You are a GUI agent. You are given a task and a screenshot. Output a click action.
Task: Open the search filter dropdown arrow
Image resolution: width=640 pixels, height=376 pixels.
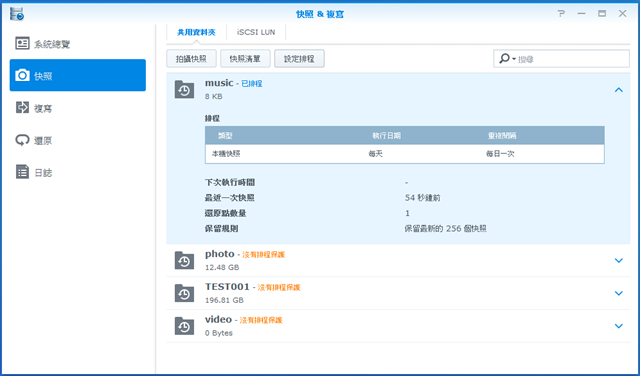pos(514,59)
